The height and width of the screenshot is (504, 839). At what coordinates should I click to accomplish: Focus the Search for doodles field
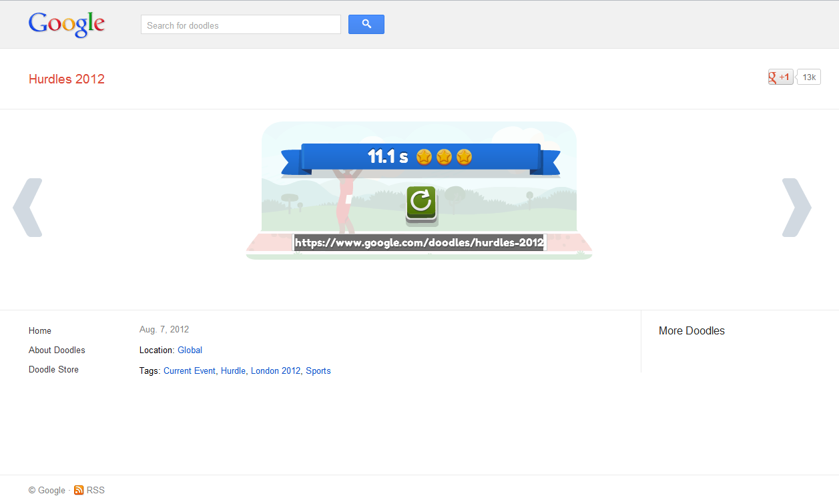click(x=241, y=25)
